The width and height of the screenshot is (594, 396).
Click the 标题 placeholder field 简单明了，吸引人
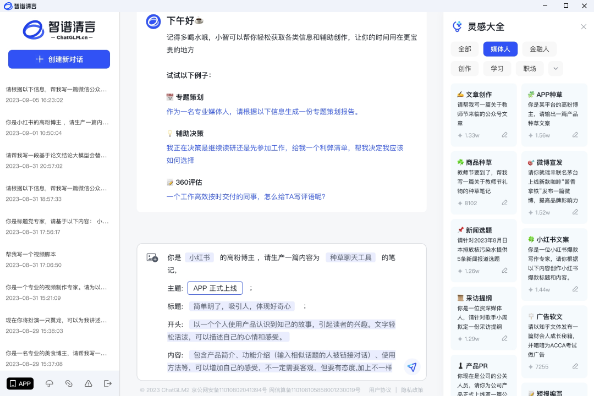242,306
